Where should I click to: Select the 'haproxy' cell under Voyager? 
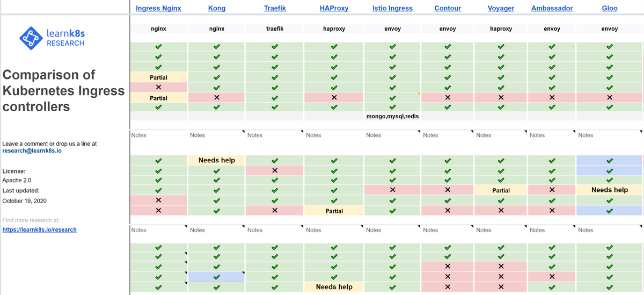[x=501, y=29]
